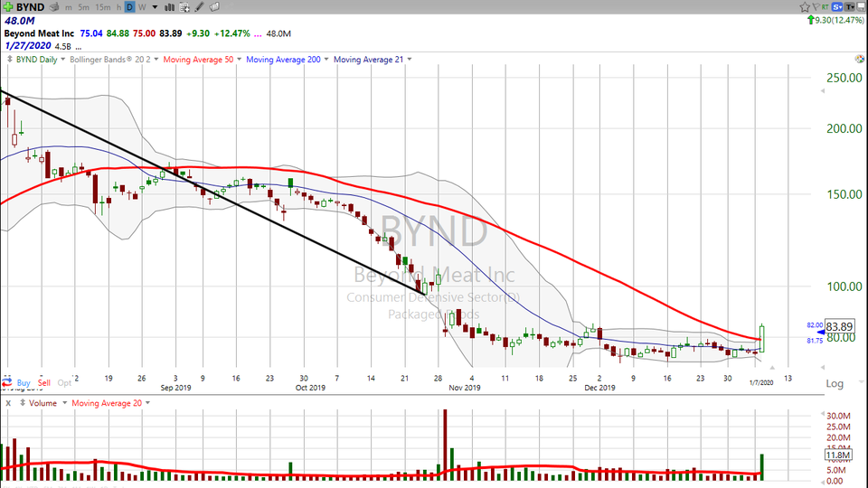Select the Daily D timeframe
Screen dimensions: 868x488
129,7
